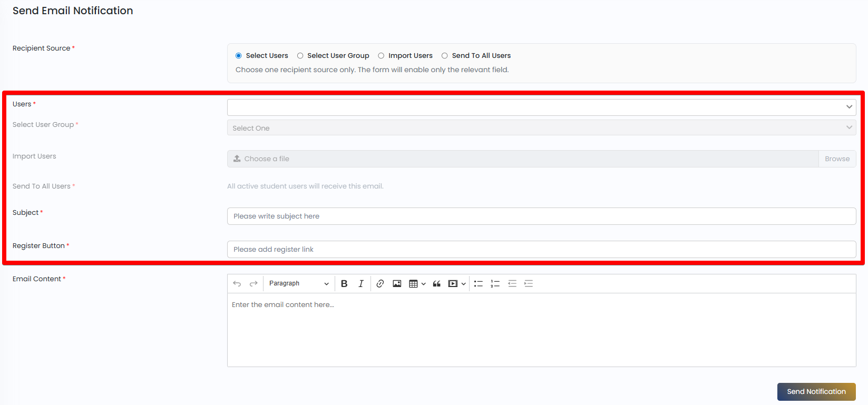Click the Recipient Source label
868x405 pixels.
[42, 48]
